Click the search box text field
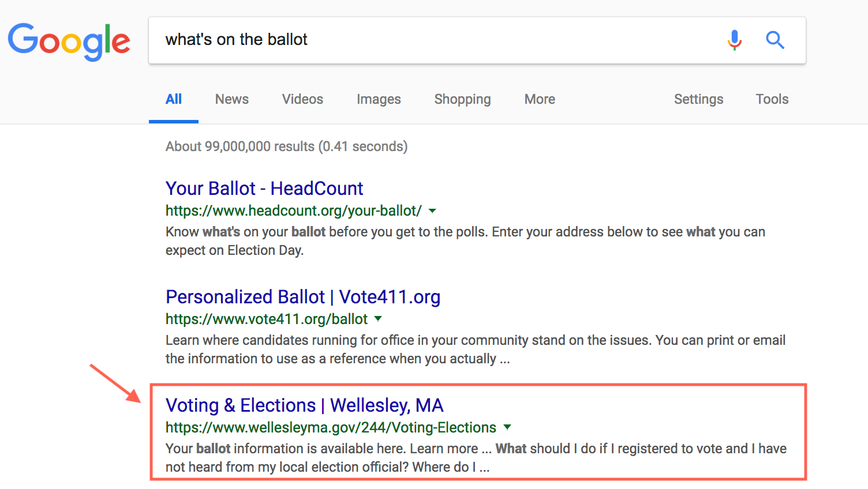Viewport: 868px width, 489px height. (427, 40)
